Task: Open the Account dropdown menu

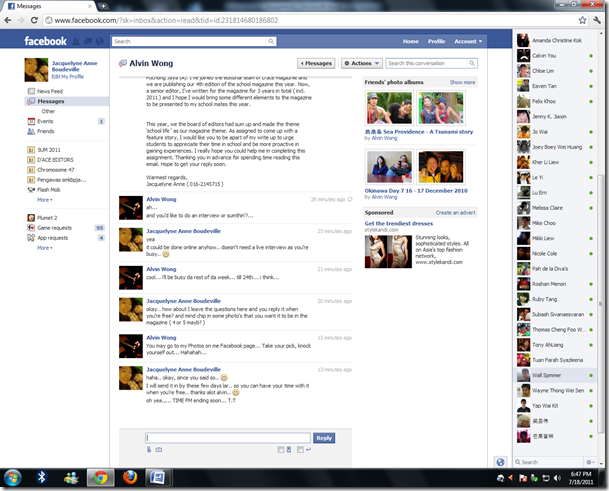Action: pos(468,41)
